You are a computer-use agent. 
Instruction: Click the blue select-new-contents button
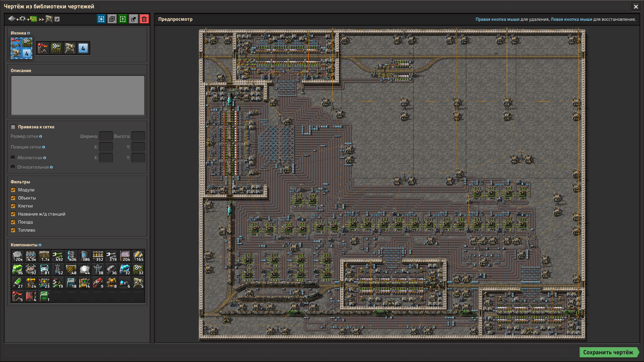tap(101, 19)
